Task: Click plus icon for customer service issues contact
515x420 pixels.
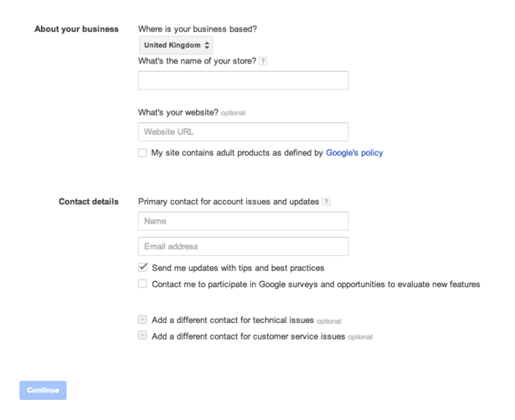Action: (x=142, y=335)
